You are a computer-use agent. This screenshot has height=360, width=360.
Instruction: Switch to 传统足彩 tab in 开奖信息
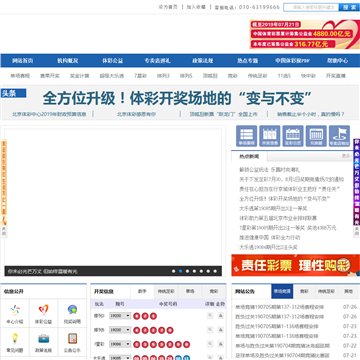[x=166, y=291]
